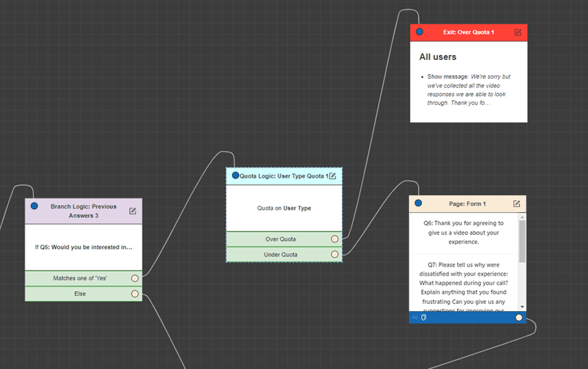Click the Branch Logic: Previous Answers 3 title
588x369 pixels.
pos(84,211)
